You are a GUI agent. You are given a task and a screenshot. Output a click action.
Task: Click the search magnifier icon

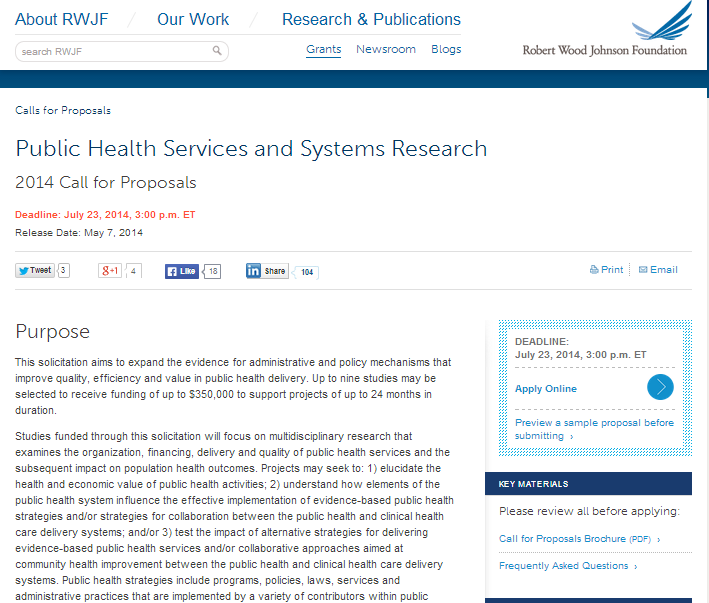(x=217, y=51)
